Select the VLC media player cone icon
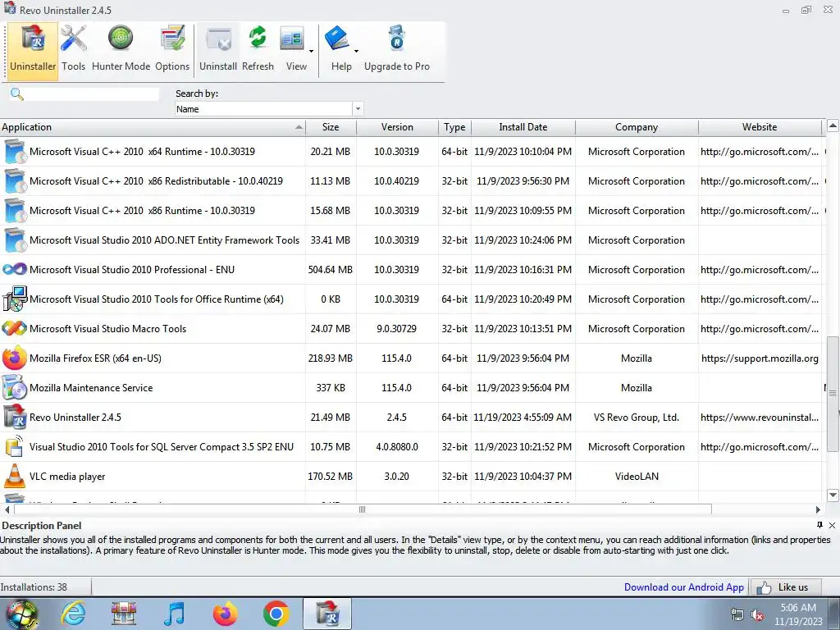The height and width of the screenshot is (630, 840). click(15, 477)
